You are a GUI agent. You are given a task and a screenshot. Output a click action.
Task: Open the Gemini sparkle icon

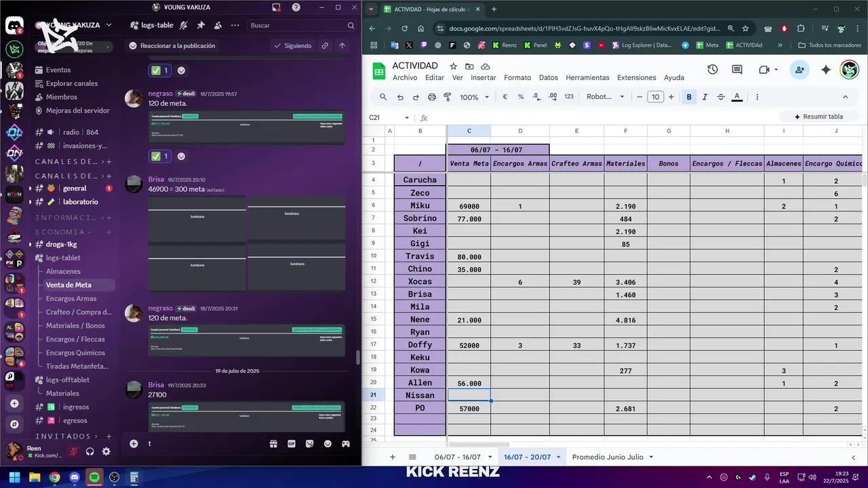click(825, 70)
